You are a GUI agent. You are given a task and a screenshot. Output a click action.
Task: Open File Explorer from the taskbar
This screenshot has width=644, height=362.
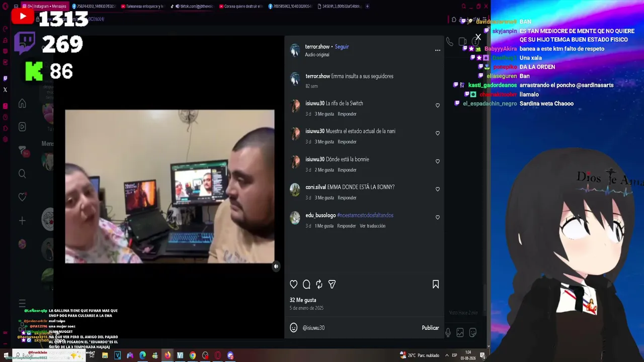105,355
